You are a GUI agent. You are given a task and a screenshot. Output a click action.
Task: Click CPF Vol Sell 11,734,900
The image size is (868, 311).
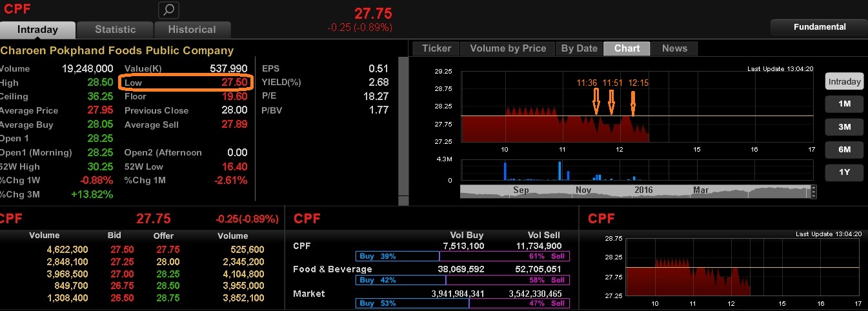point(540,246)
